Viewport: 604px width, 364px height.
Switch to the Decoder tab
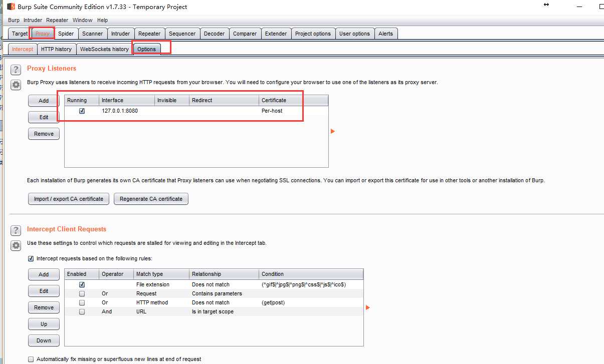coord(214,34)
